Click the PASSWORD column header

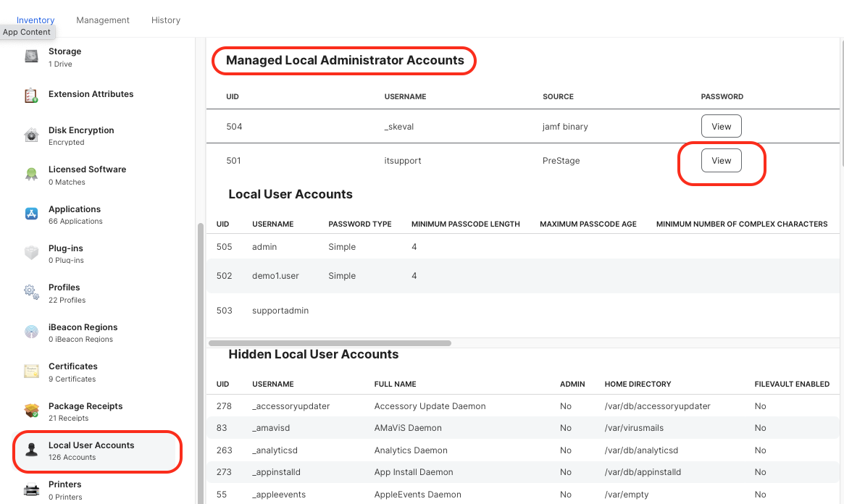722,97
